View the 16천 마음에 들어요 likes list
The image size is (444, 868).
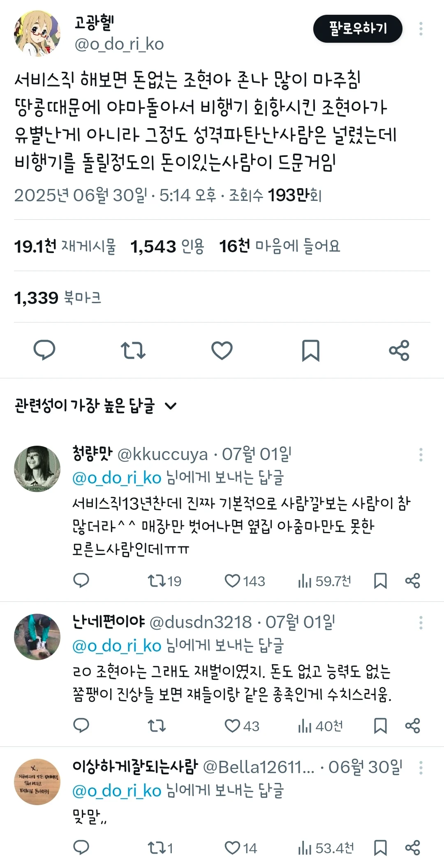[x=280, y=246]
